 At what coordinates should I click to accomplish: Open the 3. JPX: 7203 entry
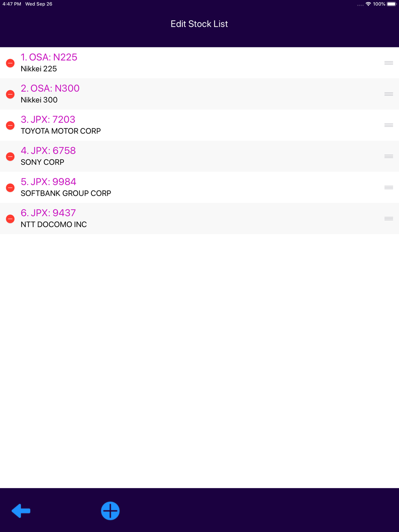tap(199, 125)
